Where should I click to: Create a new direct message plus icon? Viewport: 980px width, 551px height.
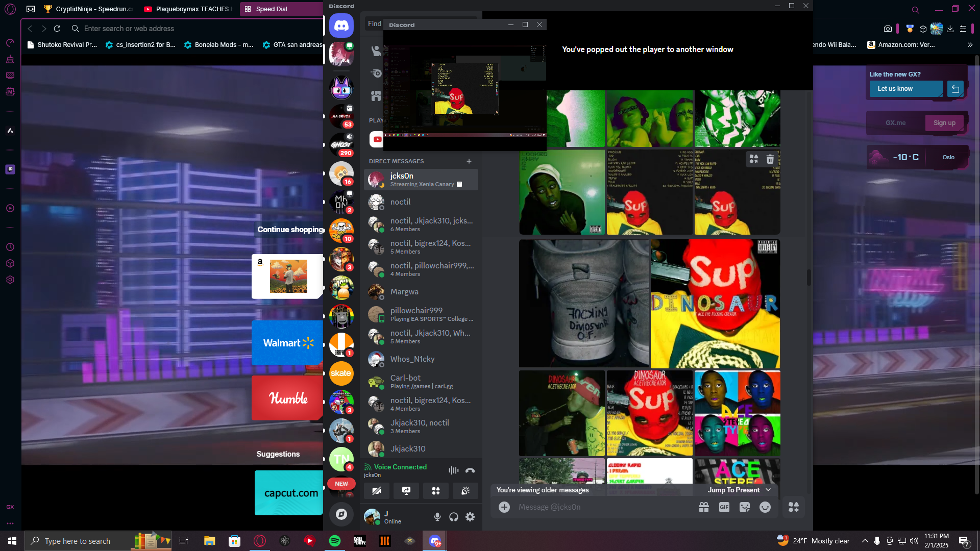[469, 161]
